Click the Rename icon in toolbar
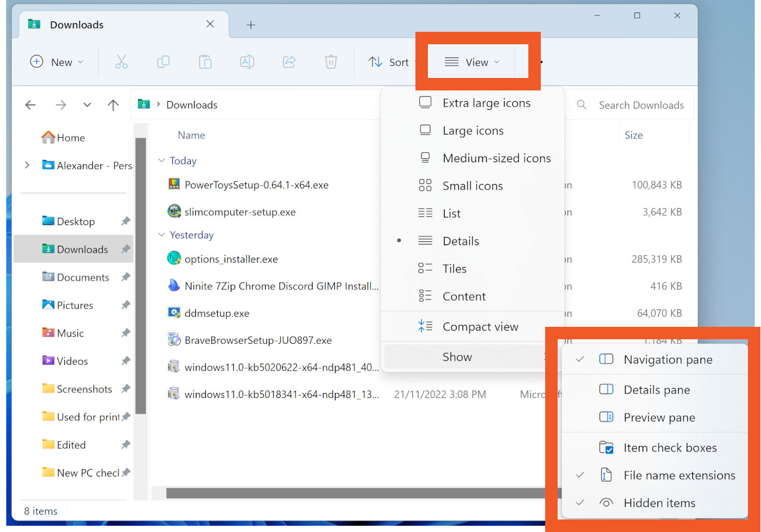Screen dimensions: 761x532 (x=247, y=62)
